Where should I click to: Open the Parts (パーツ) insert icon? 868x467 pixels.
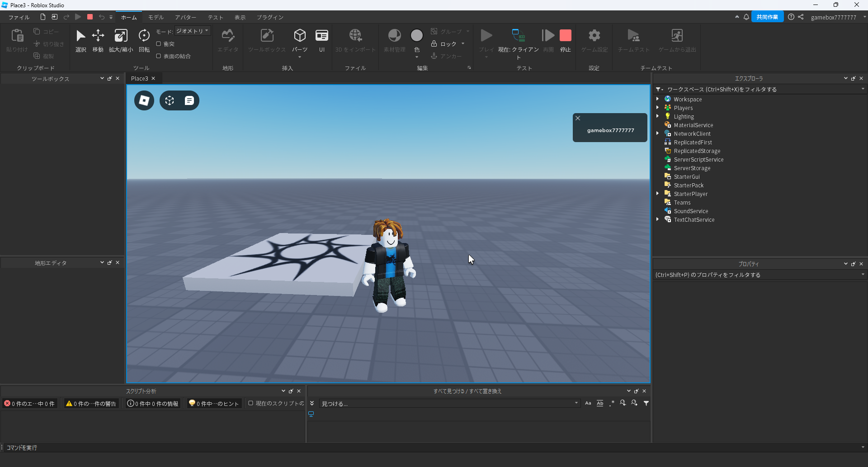pos(300,36)
